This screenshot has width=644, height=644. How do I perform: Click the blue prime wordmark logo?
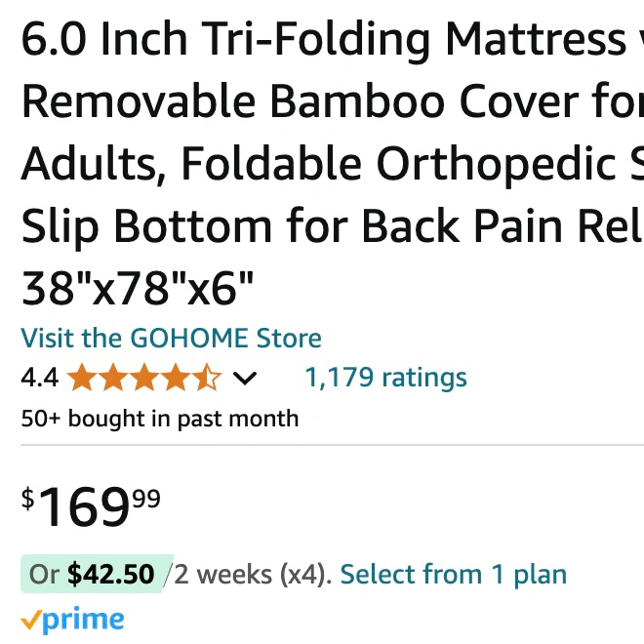(83, 621)
